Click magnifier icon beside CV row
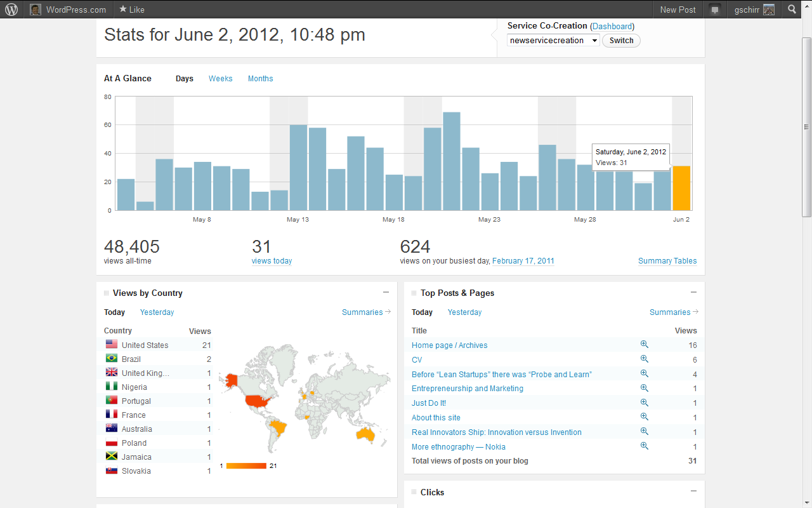812x508 pixels. point(644,359)
